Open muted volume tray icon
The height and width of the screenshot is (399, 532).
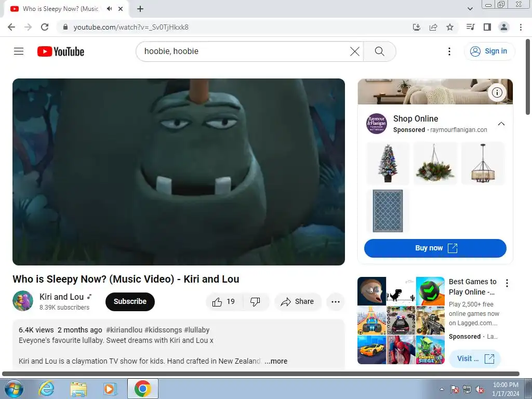[480, 389]
